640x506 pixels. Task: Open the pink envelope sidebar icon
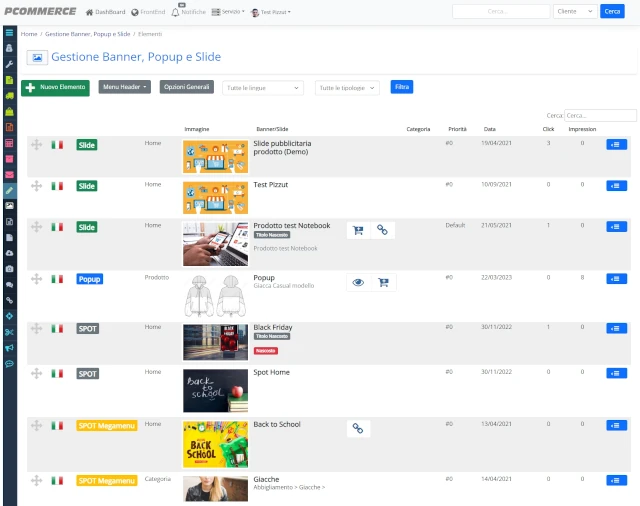tap(9, 175)
